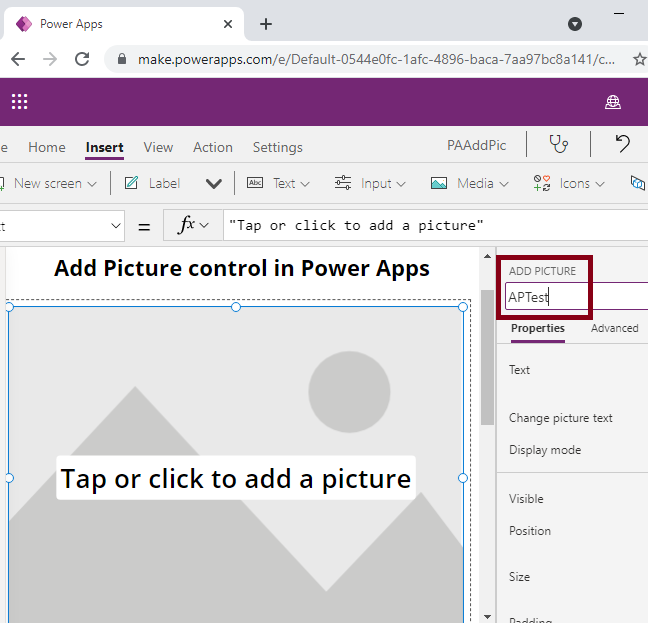Click the control name field APTest
Screen dimensions: 648x623
(577, 297)
